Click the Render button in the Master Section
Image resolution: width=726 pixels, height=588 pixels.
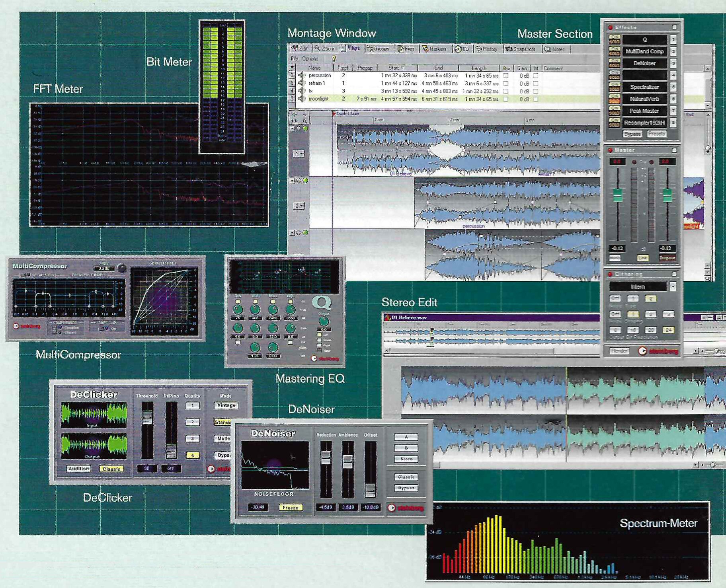[x=619, y=350]
